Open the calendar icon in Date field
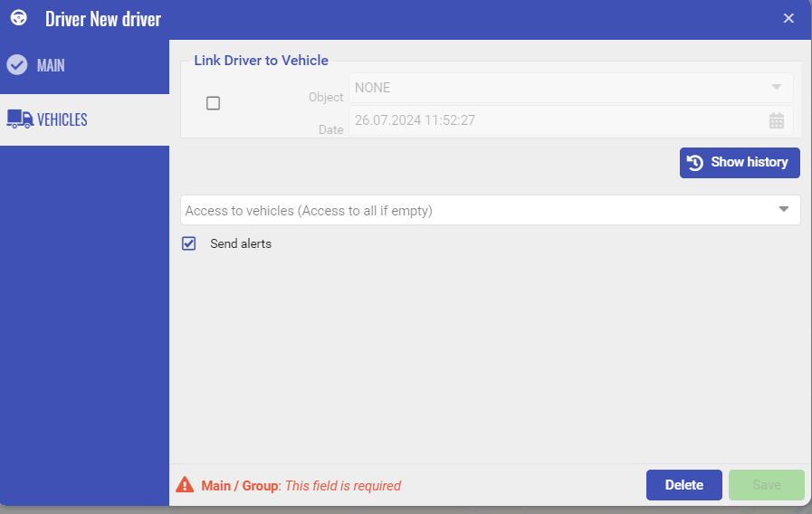The height and width of the screenshot is (514, 812). pos(776,120)
